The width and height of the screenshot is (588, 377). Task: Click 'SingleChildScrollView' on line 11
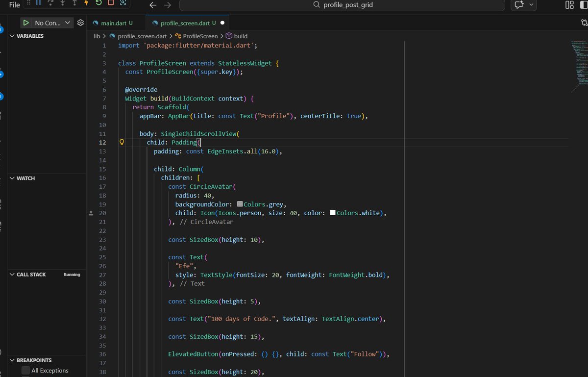198,134
